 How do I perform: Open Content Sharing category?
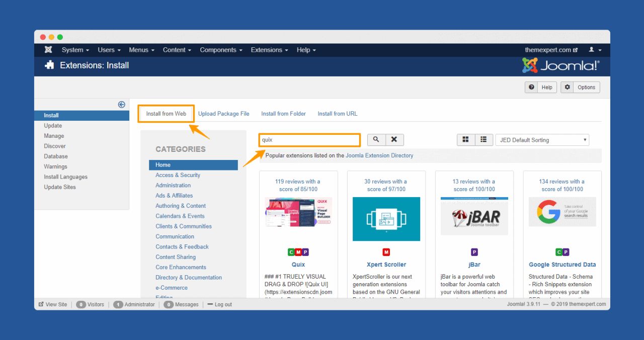[176, 257]
